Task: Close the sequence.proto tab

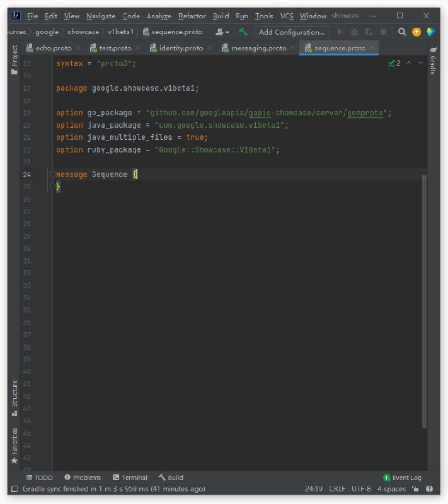Action: point(372,48)
